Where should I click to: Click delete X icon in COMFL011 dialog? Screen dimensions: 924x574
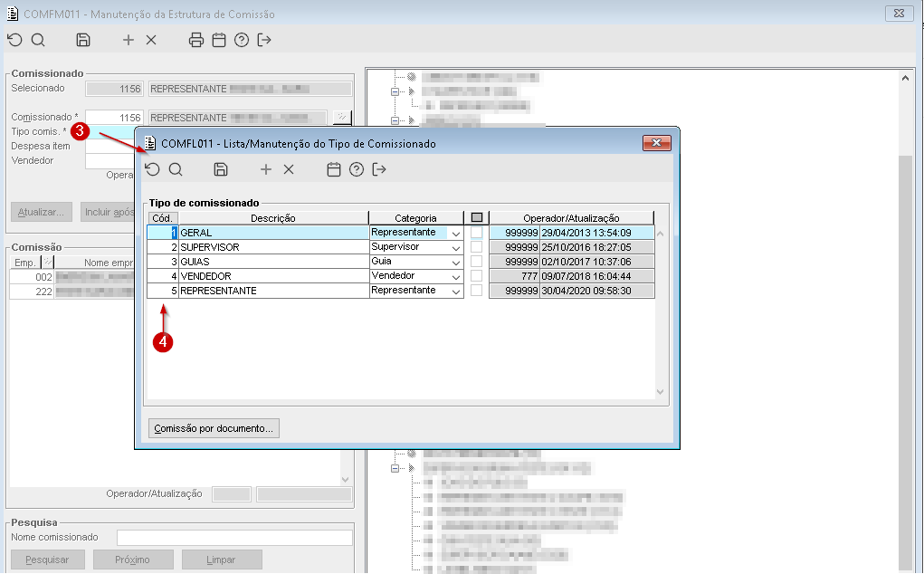point(289,169)
